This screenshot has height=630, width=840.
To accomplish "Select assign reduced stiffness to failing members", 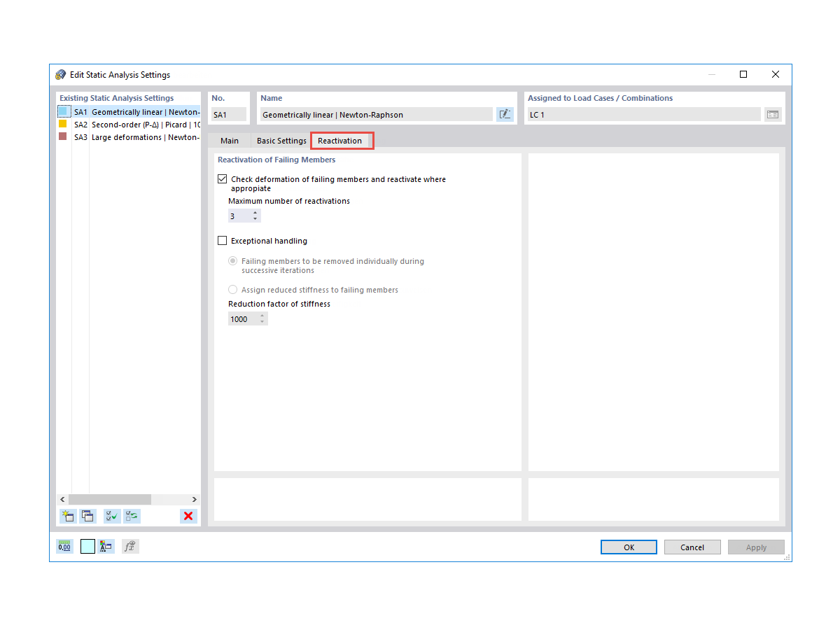I will (x=232, y=289).
